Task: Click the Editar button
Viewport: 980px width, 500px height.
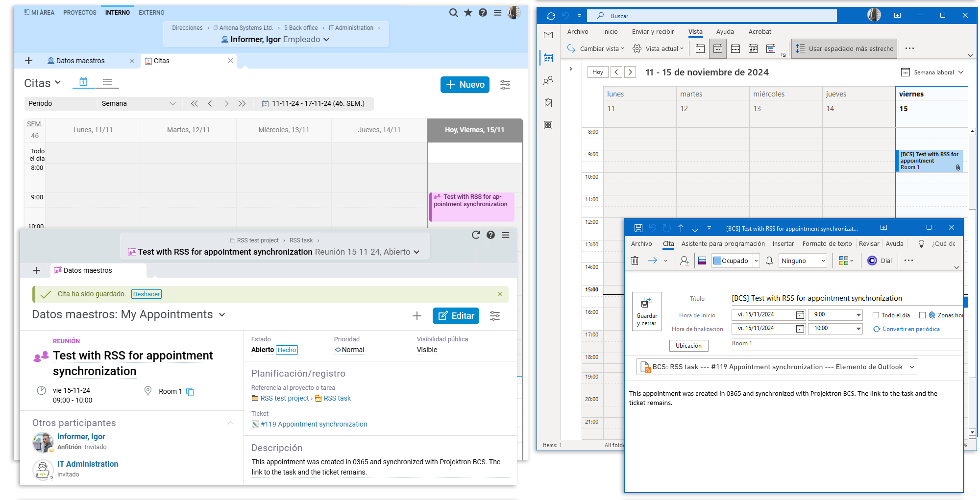Action: point(456,316)
